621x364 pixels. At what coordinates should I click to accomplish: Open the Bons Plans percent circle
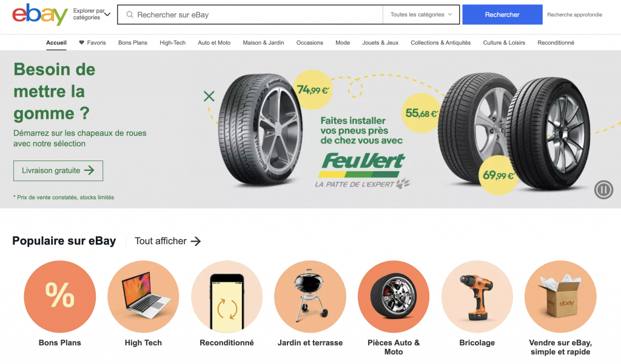click(60, 296)
